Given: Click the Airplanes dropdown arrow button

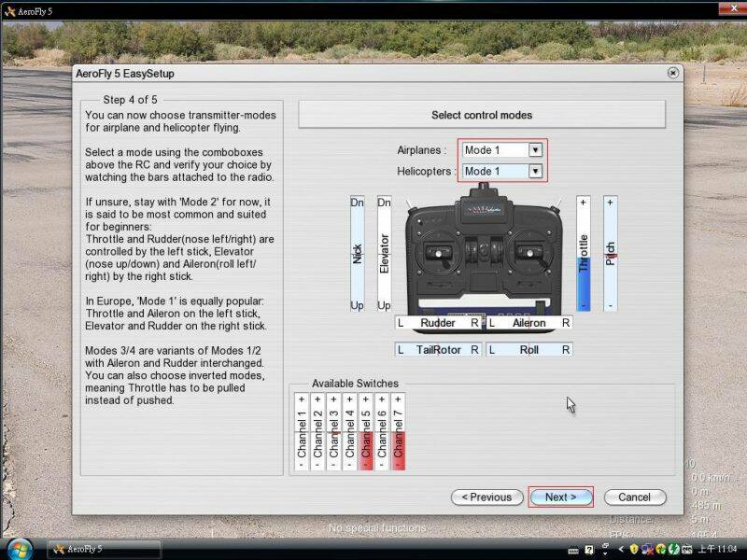Looking at the screenshot, I should 535,150.
